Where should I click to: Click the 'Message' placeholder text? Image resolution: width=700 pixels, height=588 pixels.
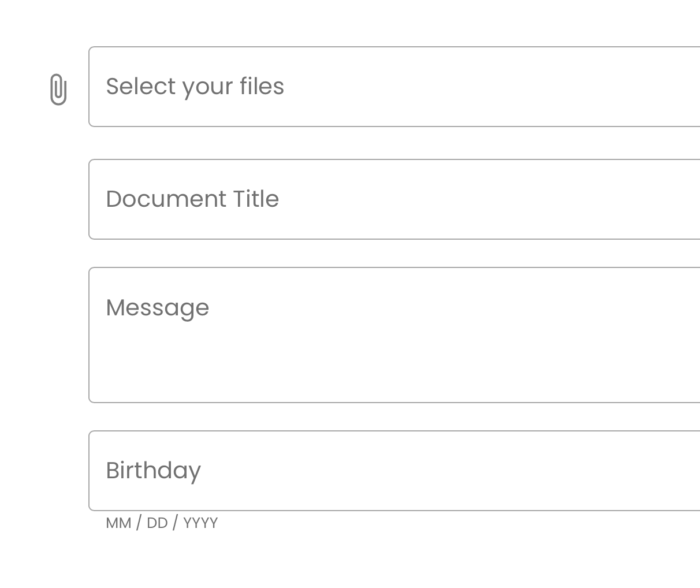(x=157, y=307)
